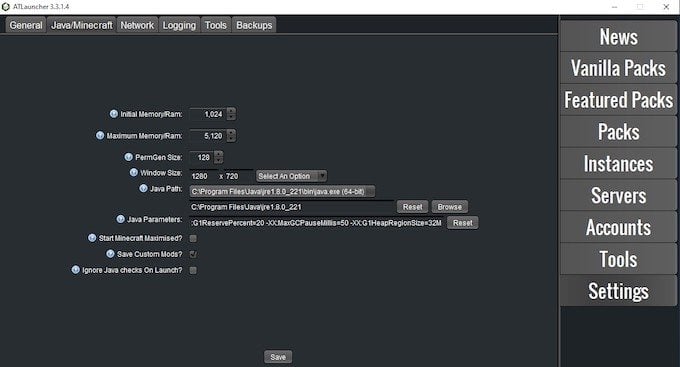This screenshot has height=367, width=680.
Task: Increase the Initial Memory/Ram spinner value
Action: [232, 111]
